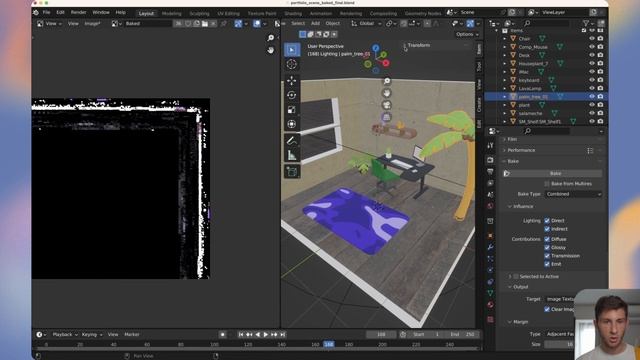640x360 pixels.
Task: Toggle render visibility of LavaLamp
Action: [600, 88]
